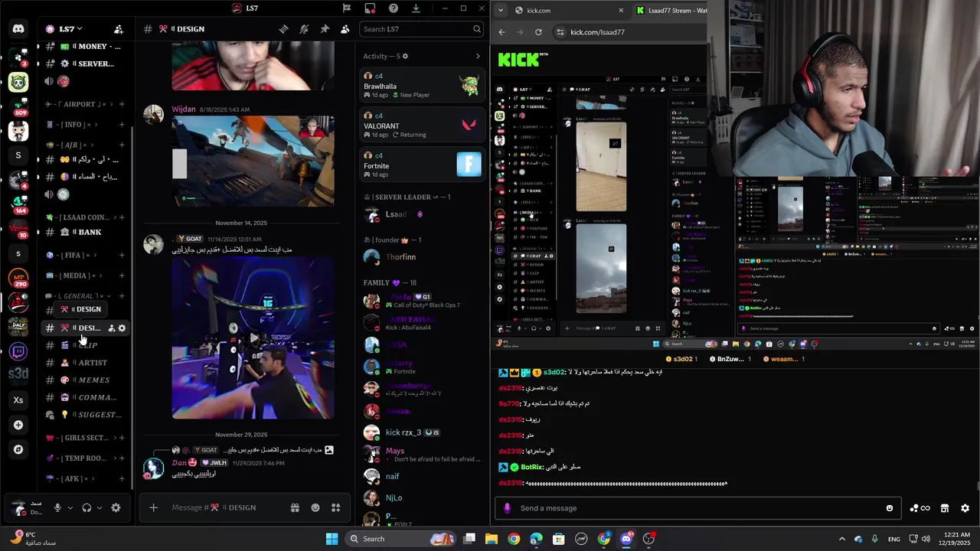Click invite people icon beside LS7
This screenshot has height=551, width=980.
pos(119,29)
